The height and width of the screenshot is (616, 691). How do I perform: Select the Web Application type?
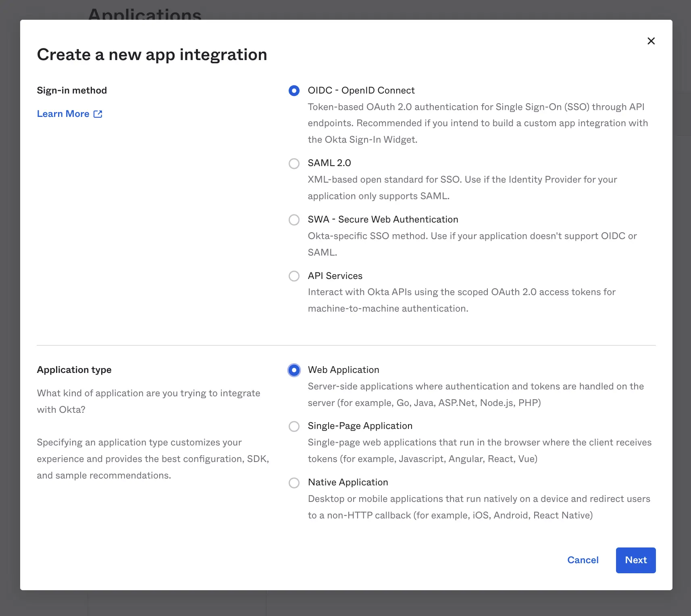click(x=294, y=370)
